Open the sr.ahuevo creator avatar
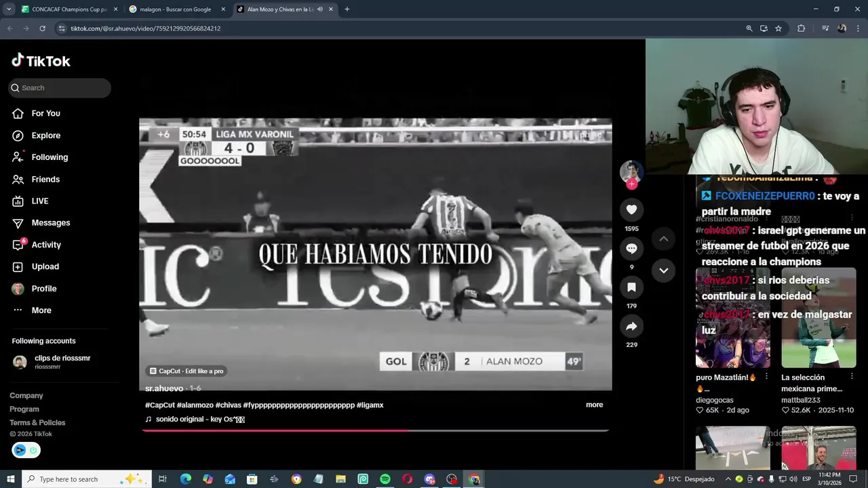 (x=631, y=171)
